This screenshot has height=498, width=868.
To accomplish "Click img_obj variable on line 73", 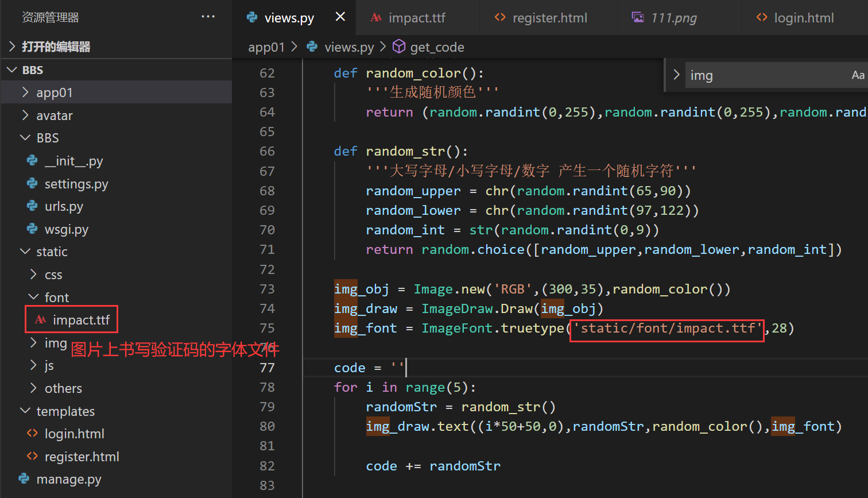I will pos(362,289).
